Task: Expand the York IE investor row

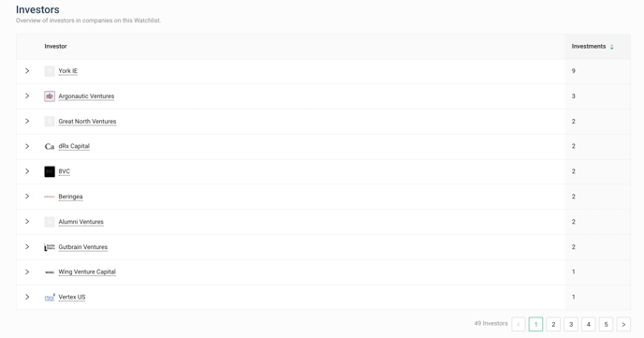Action: 27,70
